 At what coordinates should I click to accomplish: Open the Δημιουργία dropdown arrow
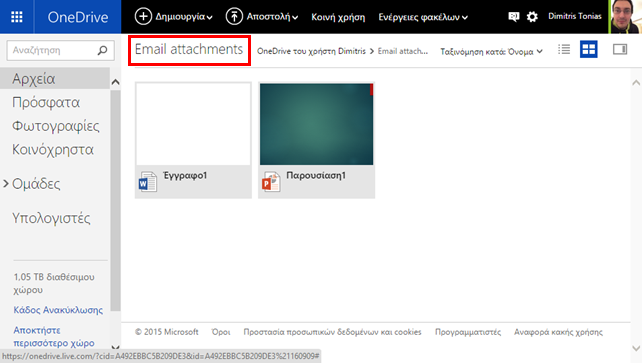click(x=210, y=18)
